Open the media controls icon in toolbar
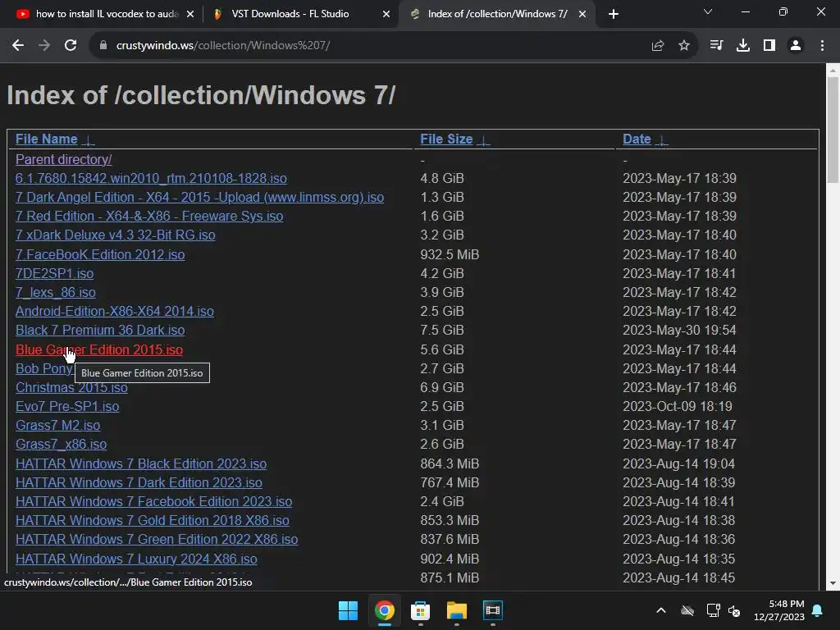 (x=716, y=46)
